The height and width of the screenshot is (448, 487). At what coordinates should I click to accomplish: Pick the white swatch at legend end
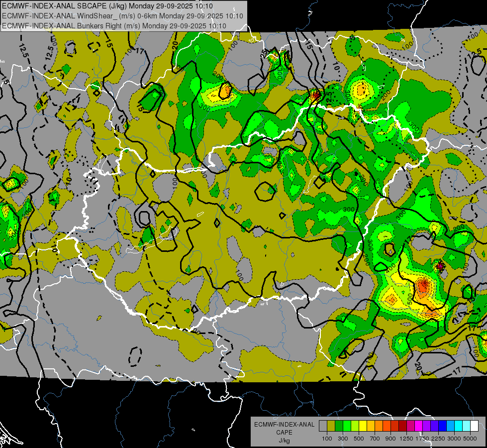(x=474, y=426)
